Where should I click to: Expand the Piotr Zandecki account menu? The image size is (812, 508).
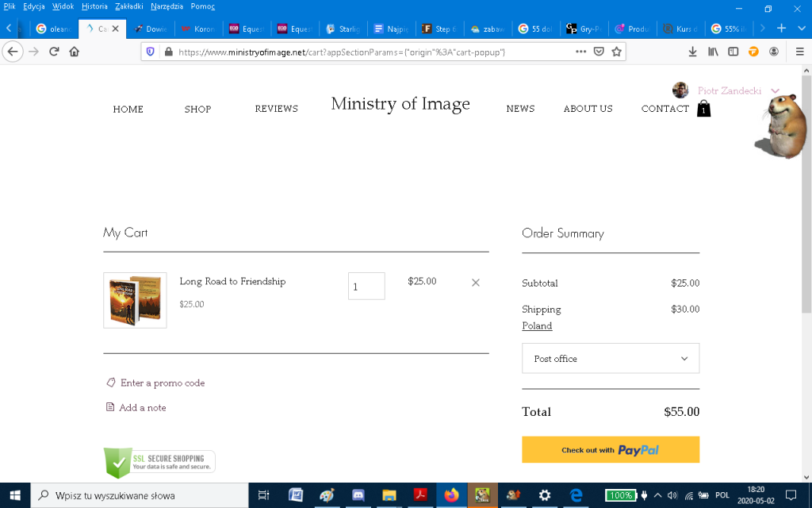[775, 91]
